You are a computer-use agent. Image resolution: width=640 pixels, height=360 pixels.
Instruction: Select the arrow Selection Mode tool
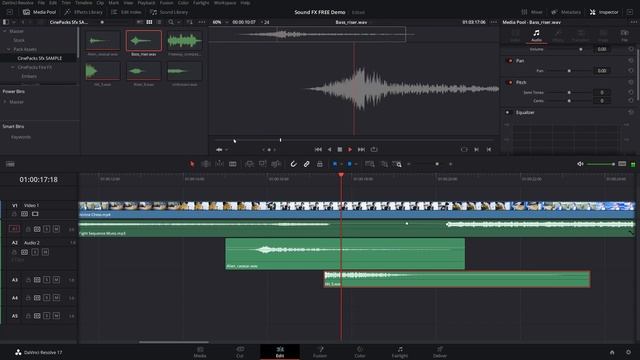[192, 164]
